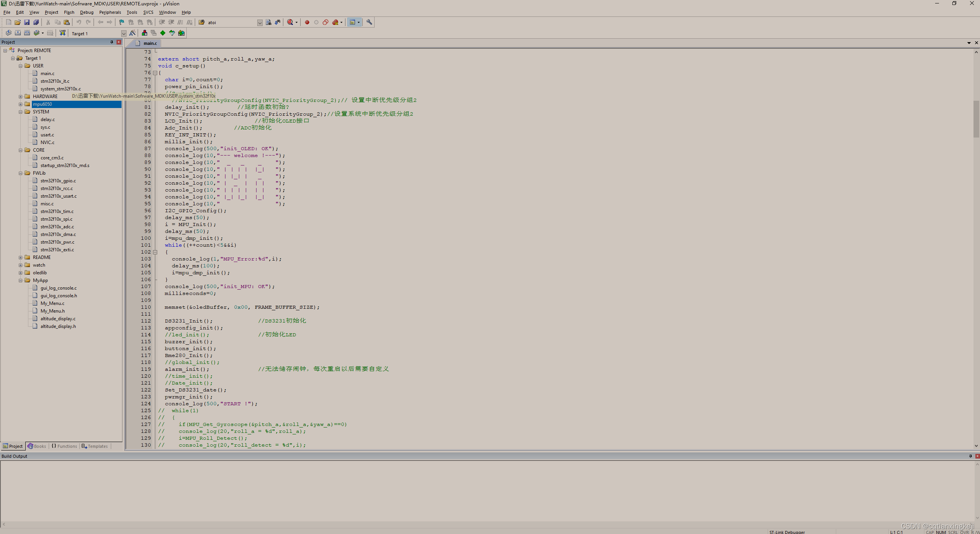The image size is (980, 534).
Task: Collapse the MyApp folder
Action: [x=21, y=280]
